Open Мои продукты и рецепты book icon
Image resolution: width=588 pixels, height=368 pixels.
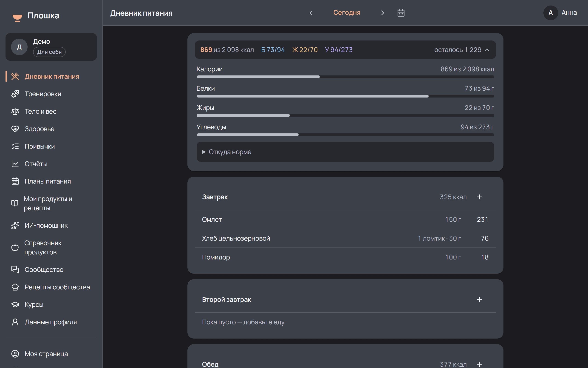[15, 203]
